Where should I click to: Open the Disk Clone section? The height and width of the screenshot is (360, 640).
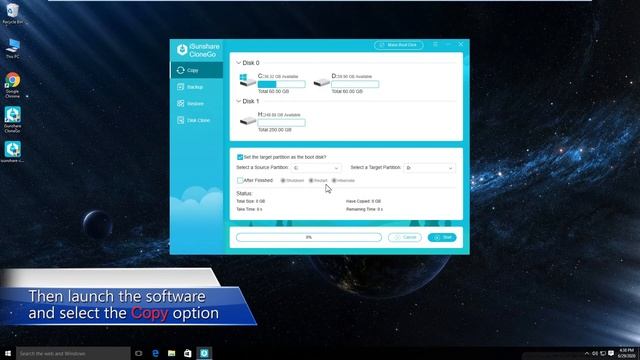coord(197,120)
